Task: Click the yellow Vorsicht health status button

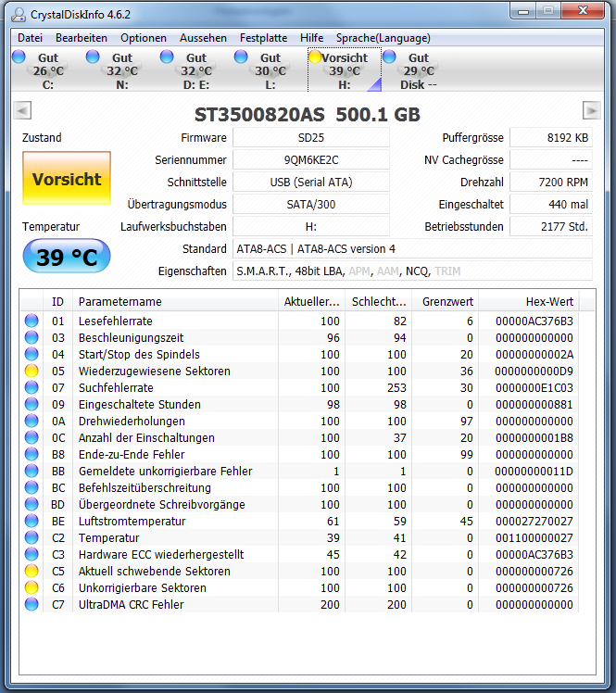Action: (67, 178)
